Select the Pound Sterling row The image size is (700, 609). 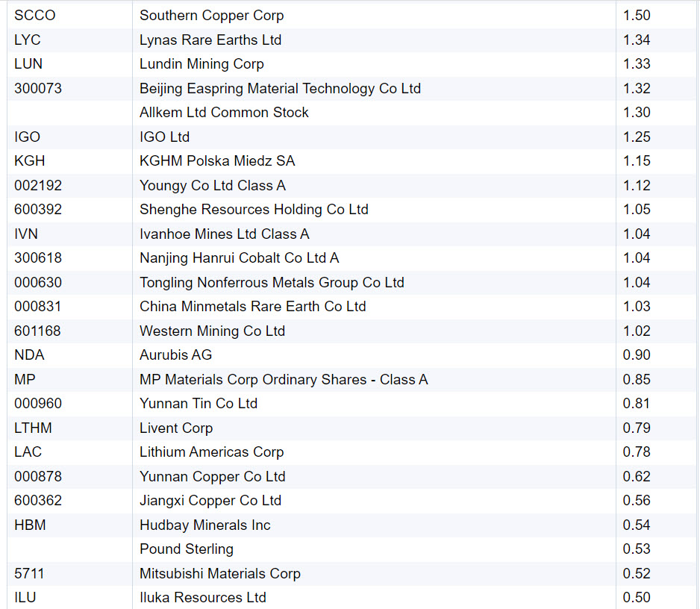pyautogui.click(x=187, y=549)
